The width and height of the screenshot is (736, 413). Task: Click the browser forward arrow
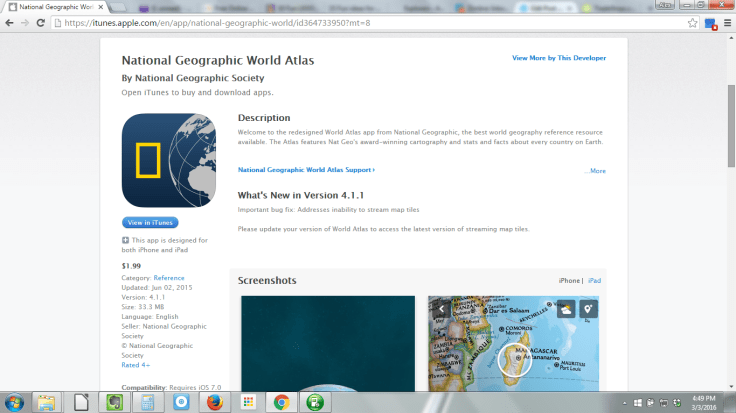25,23
